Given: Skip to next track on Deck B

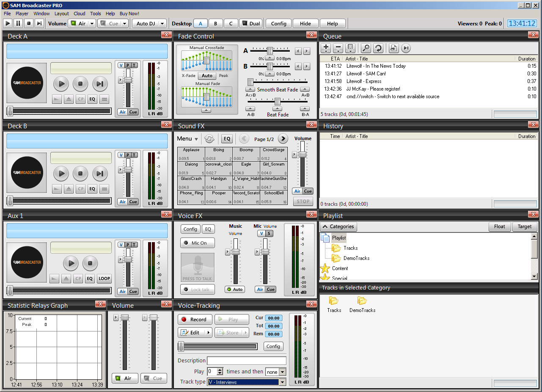Looking at the screenshot, I should point(100,173).
